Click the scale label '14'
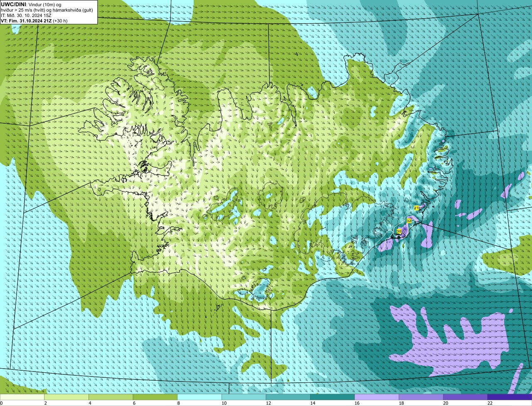 (313, 403)
